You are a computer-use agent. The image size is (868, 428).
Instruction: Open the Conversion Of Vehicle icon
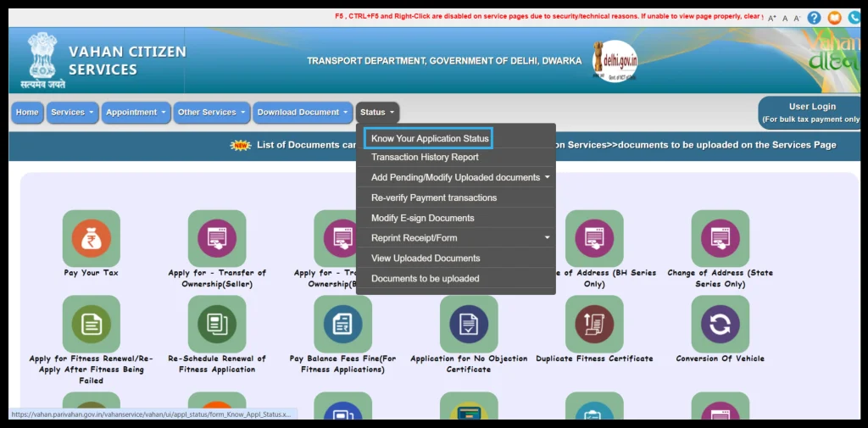tap(721, 324)
